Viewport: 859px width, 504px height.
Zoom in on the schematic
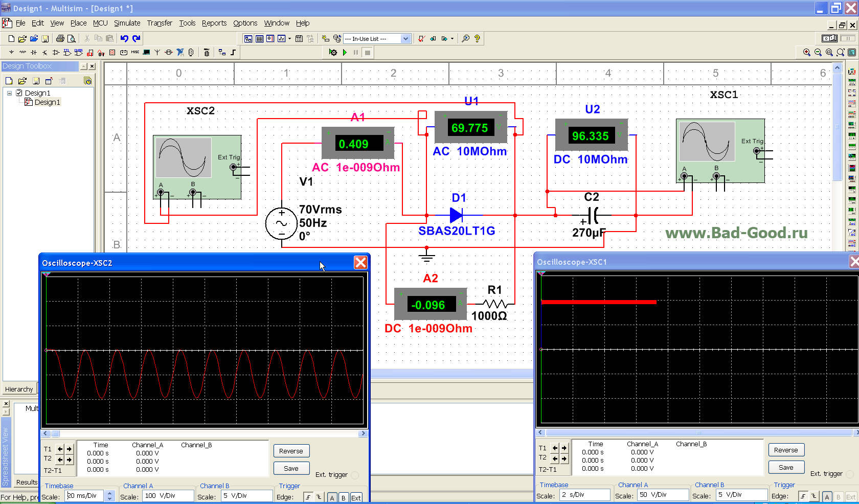(807, 52)
